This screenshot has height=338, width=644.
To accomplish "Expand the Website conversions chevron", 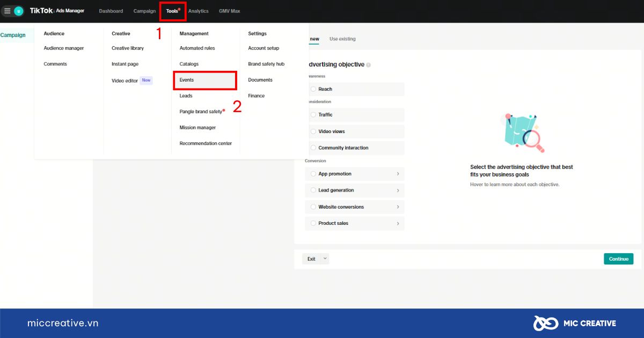I will [x=398, y=207].
